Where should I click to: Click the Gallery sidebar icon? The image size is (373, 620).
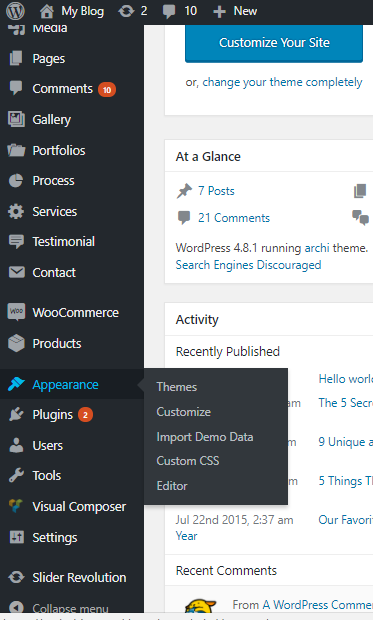16,119
